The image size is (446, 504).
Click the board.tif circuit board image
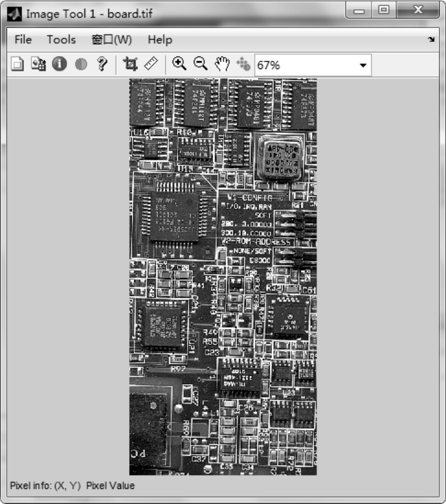coord(222,277)
